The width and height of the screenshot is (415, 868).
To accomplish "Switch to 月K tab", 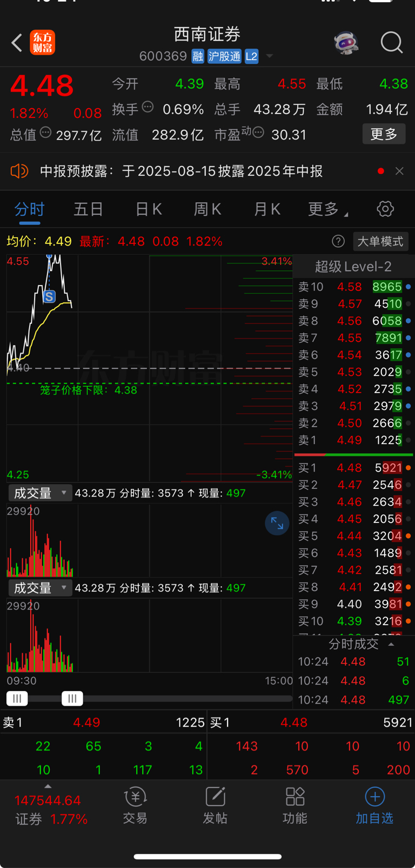I will tap(267, 209).
